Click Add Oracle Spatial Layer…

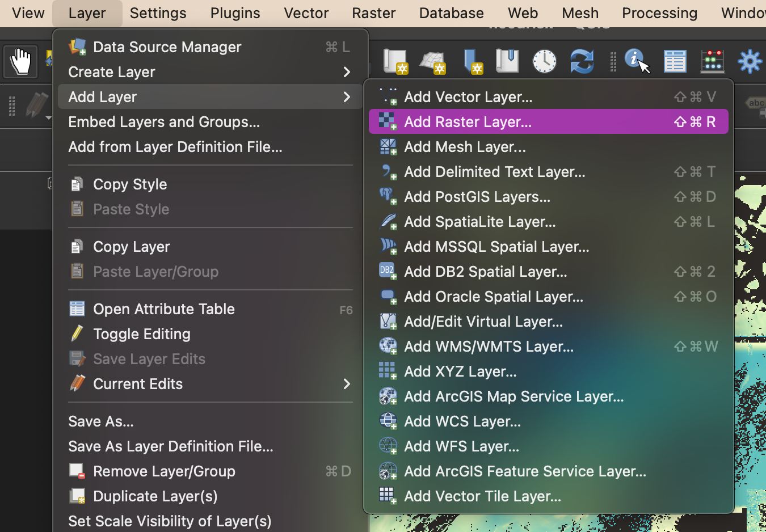pyautogui.click(x=549, y=297)
